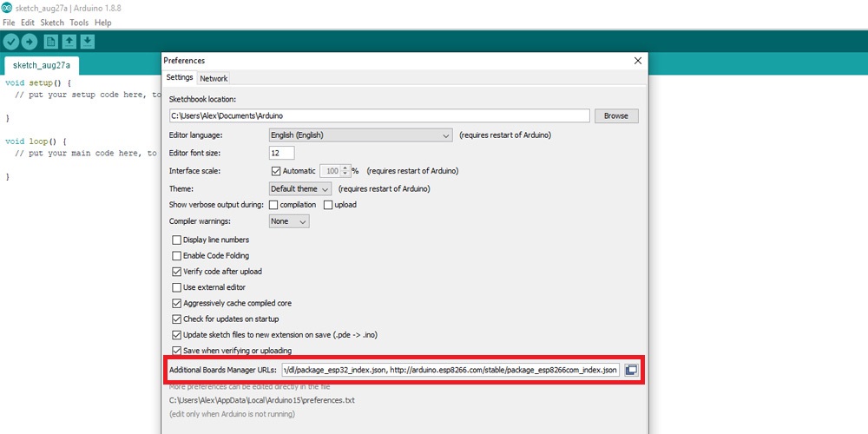The height and width of the screenshot is (434, 868).
Task: Open the Additional Boards URLs editor window icon
Action: (631, 370)
